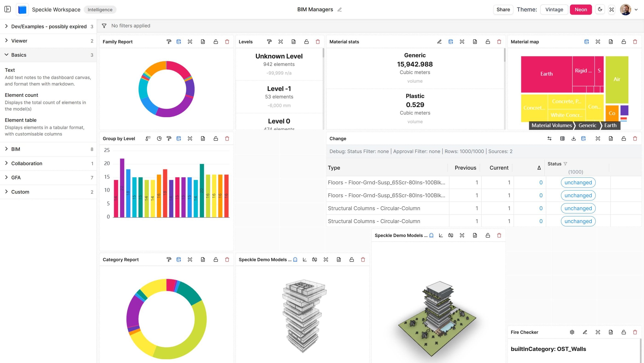Open the Fire Checker settings gear
Screen dimensions: 644x363
click(572, 332)
